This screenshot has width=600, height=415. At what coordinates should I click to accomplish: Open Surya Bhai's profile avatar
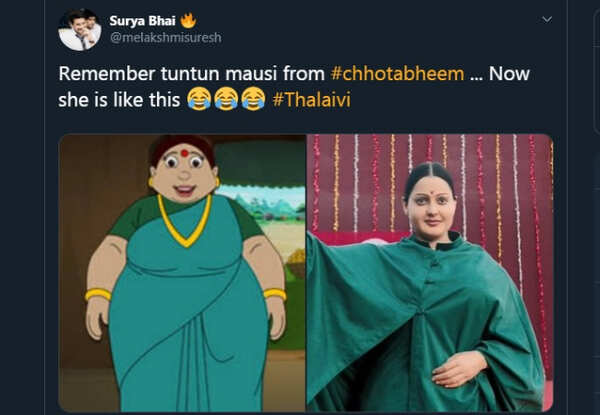pyautogui.click(x=80, y=30)
